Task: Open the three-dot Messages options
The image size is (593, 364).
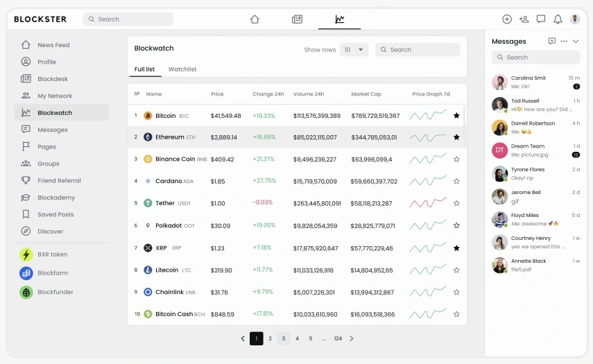Action: coord(564,41)
